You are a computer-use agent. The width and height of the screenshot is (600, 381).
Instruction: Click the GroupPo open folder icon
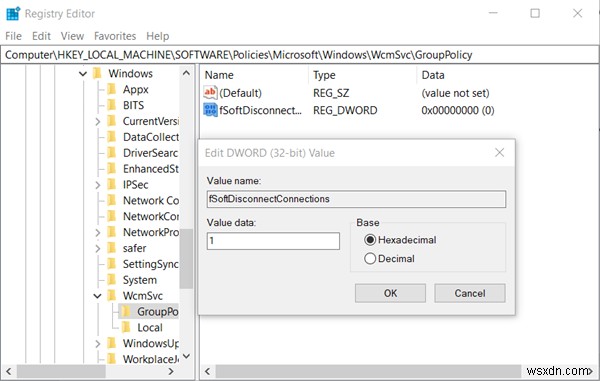point(126,311)
